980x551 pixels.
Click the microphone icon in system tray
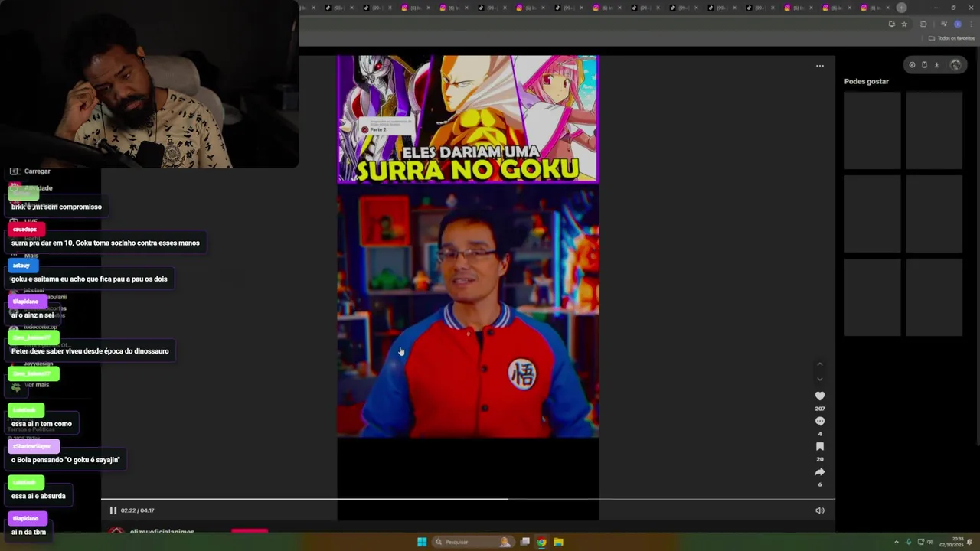[909, 542]
